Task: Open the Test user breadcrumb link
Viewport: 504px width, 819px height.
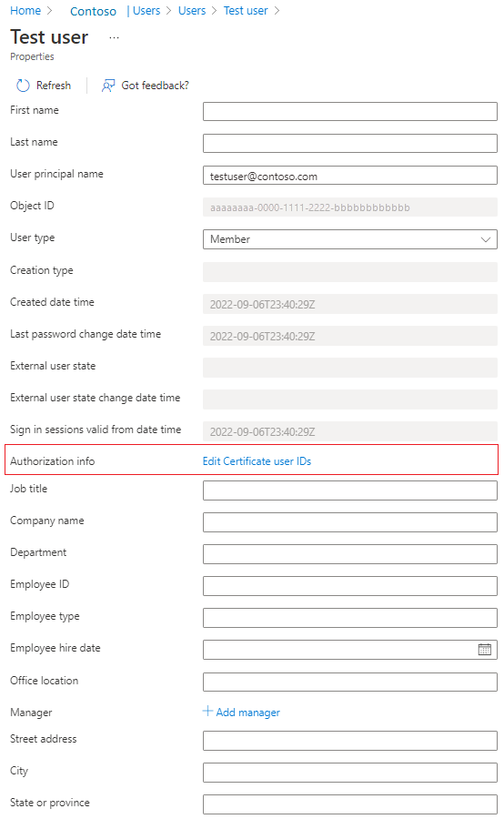Action: click(x=246, y=10)
